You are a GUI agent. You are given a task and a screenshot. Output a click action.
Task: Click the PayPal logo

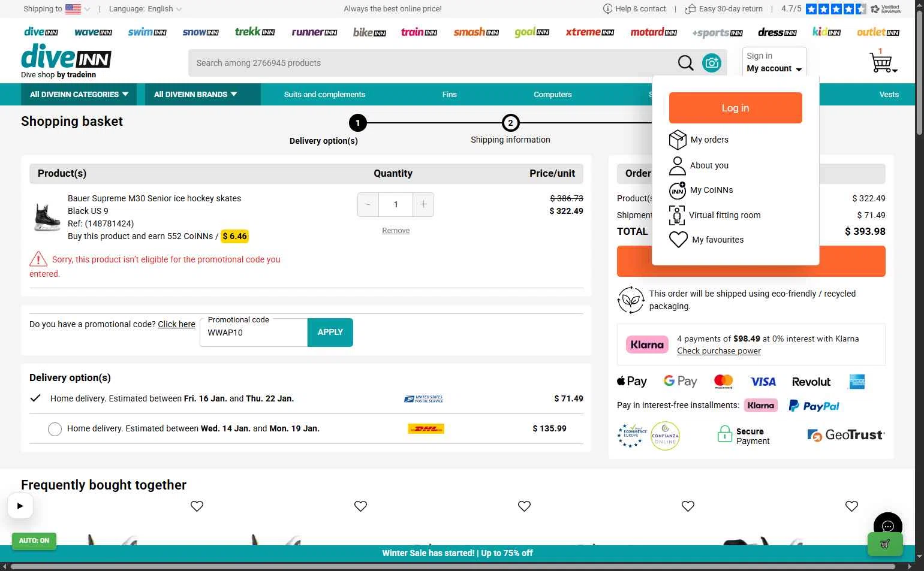pyautogui.click(x=814, y=406)
